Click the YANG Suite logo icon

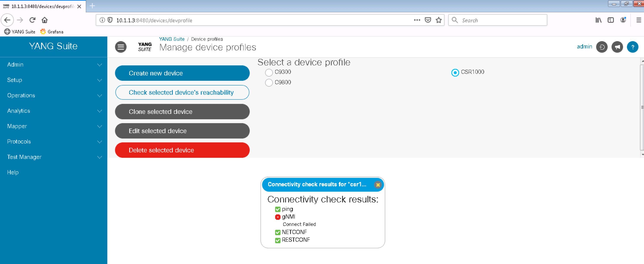pyautogui.click(x=145, y=47)
